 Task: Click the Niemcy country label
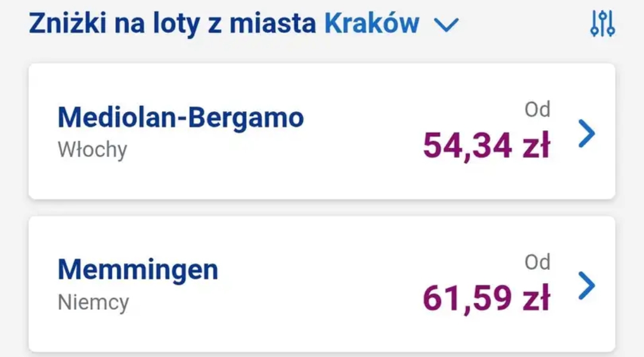93,302
